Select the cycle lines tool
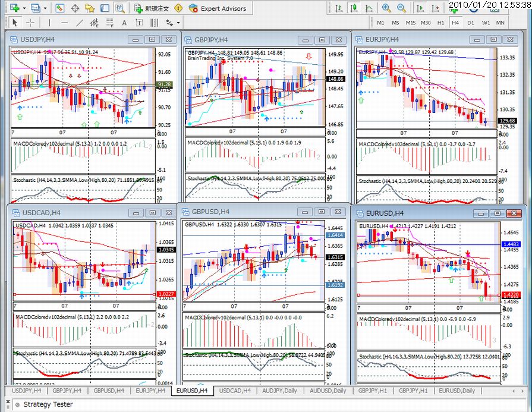 tap(154, 23)
